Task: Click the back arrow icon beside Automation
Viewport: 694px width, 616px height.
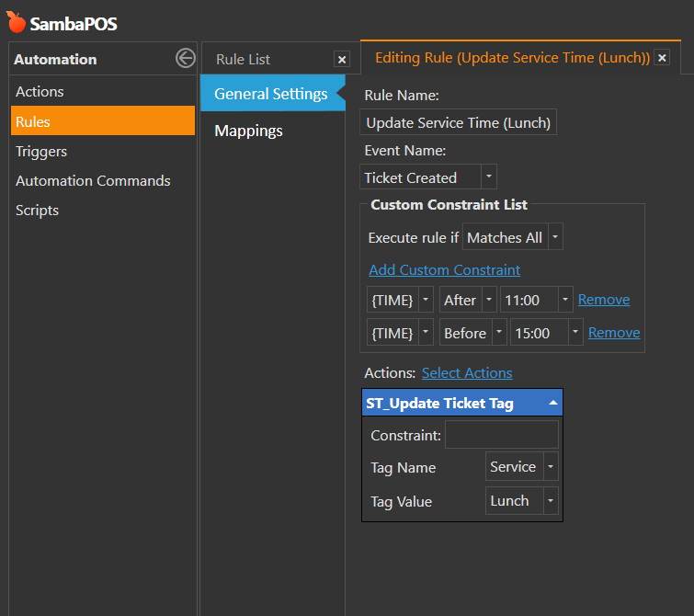Action: pos(186,59)
